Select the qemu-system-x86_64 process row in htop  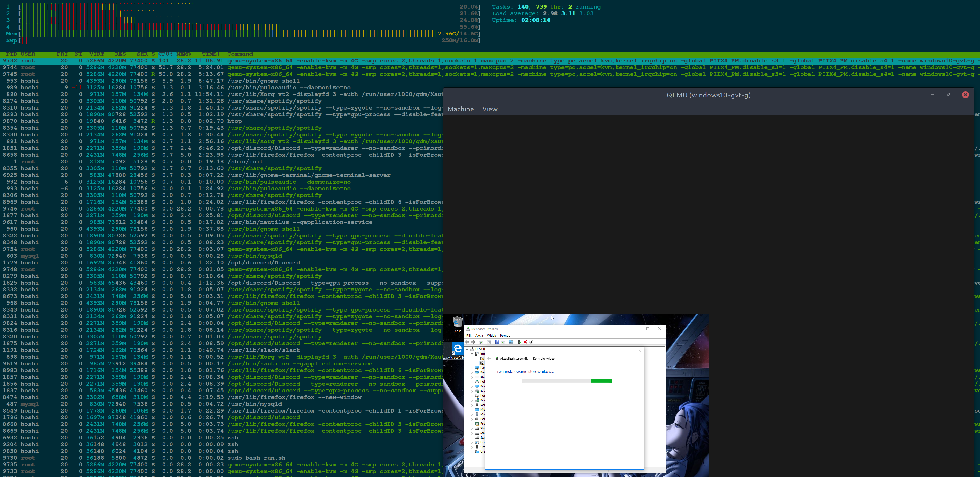pyautogui.click(x=304, y=61)
